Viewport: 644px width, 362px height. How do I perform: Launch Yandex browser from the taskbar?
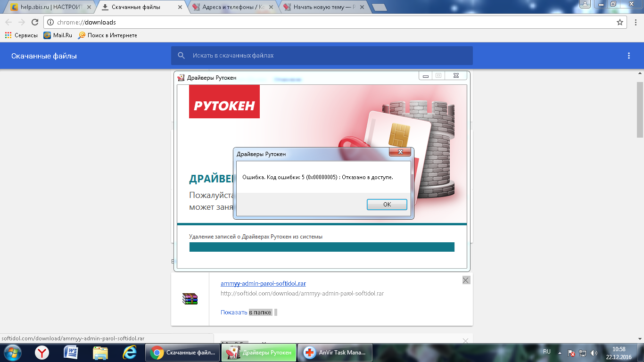click(x=42, y=352)
